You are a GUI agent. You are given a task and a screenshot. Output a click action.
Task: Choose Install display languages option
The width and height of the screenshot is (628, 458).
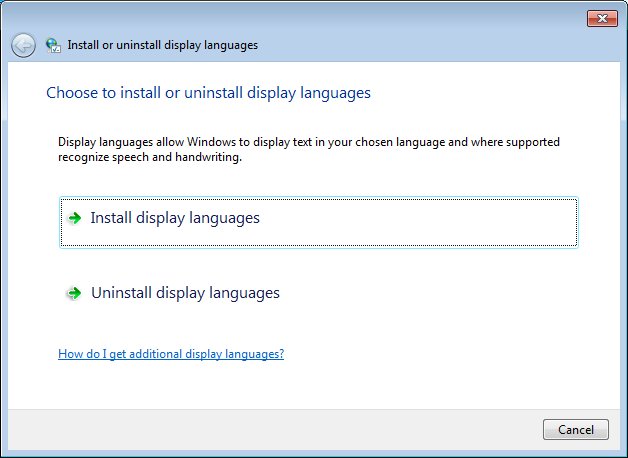319,223
